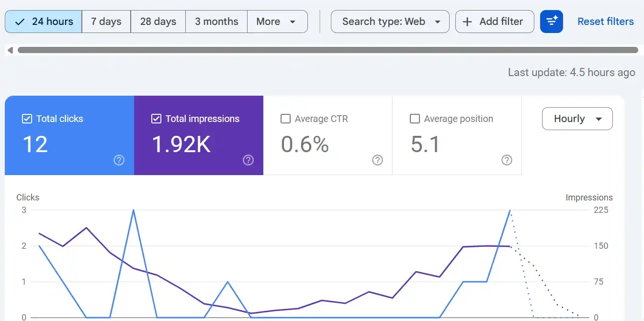Click the 150 impressions axis value
Viewport: 644px width, 321px height.
coord(601,246)
